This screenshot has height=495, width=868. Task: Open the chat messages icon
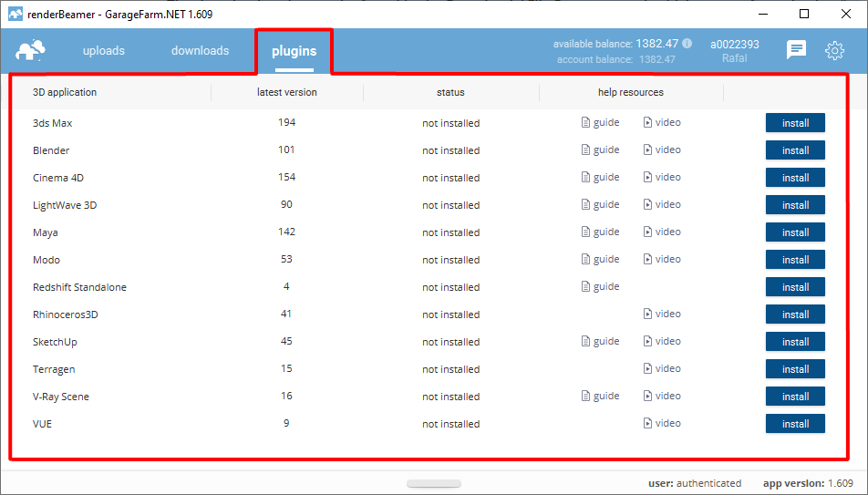(796, 50)
